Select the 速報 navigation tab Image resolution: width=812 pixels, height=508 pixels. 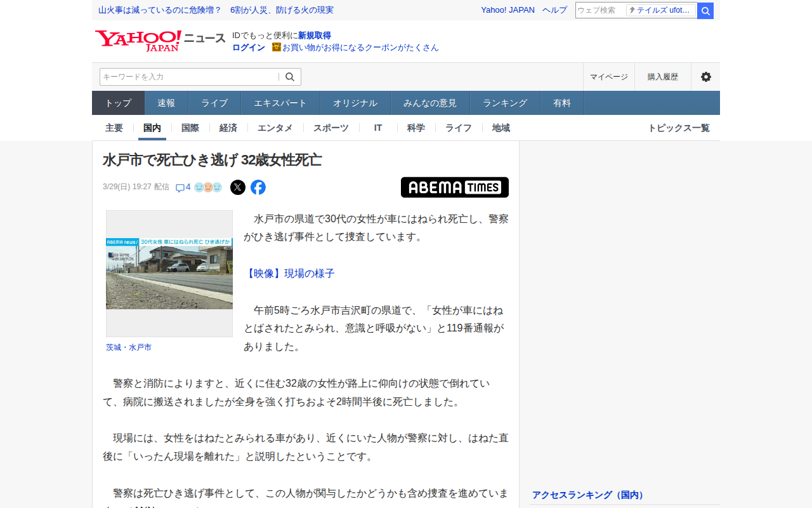166,103
